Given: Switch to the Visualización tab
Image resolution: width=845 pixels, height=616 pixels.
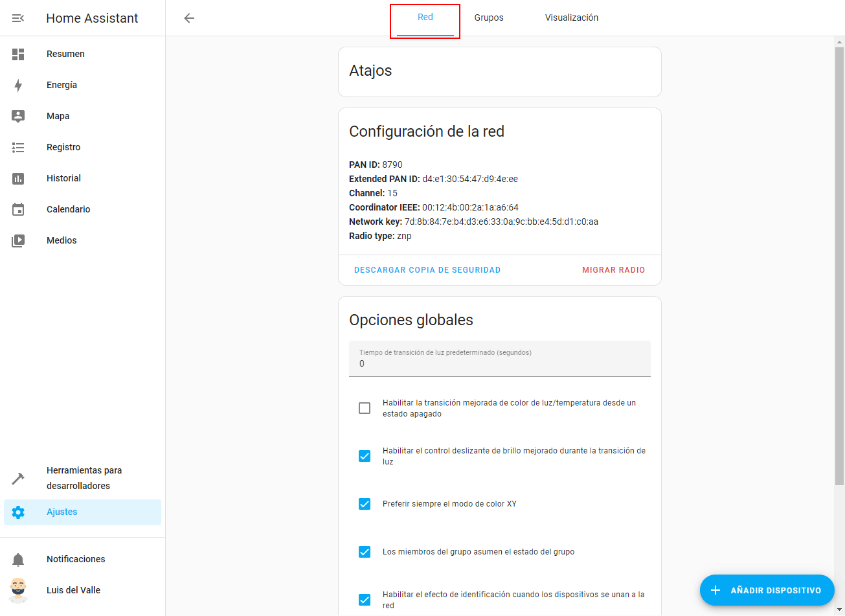Looking at the screenshot, I should [571, 18].
